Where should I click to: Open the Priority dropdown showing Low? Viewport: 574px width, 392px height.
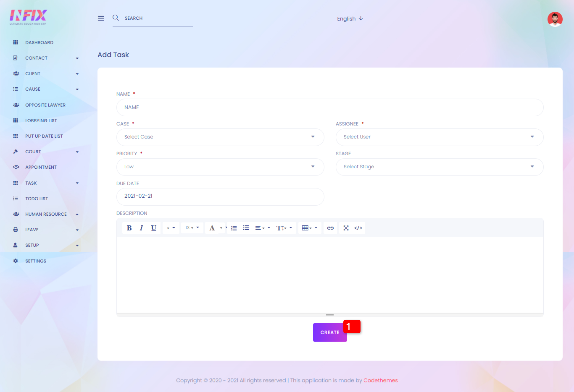tap(220, 167)
